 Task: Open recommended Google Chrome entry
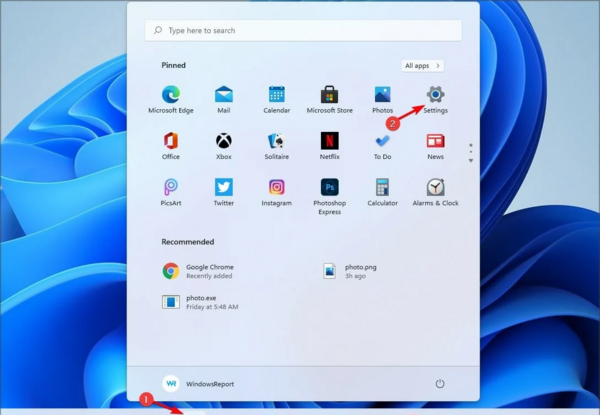198,271
